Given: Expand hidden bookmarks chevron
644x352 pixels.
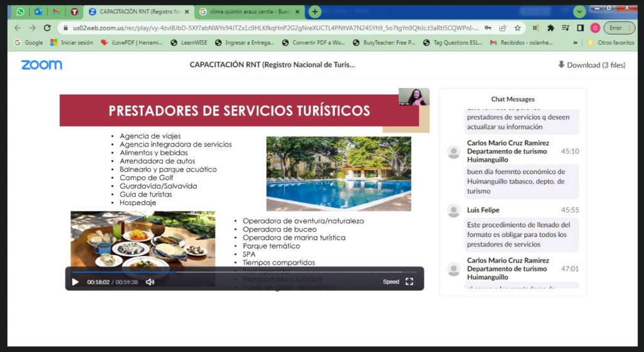Looking at the screenshot, I should (575, 42).
